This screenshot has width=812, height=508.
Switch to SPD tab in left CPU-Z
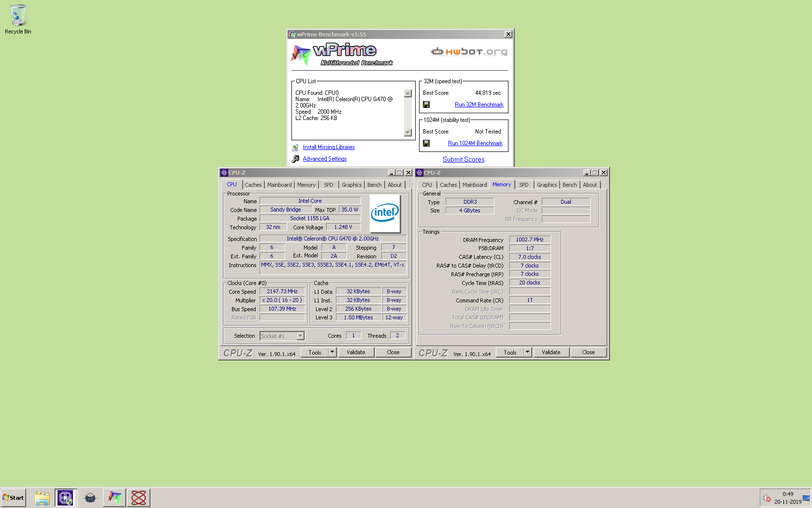329,185
